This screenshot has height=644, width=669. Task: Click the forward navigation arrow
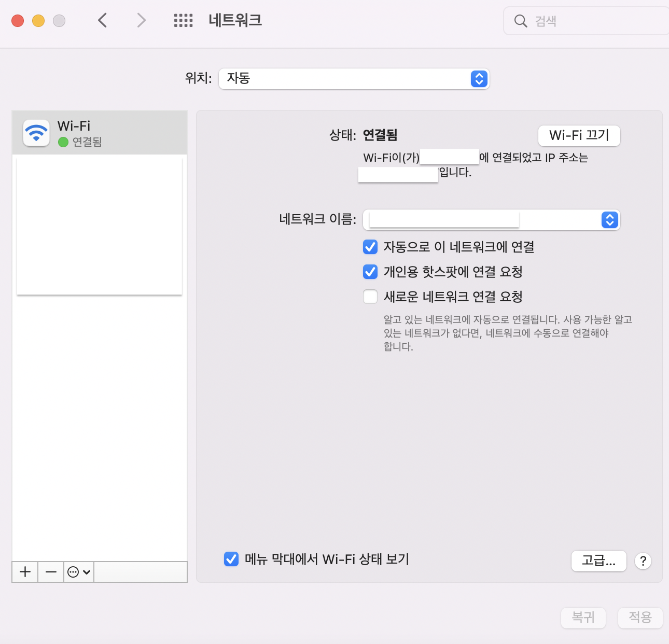(141, 21)
